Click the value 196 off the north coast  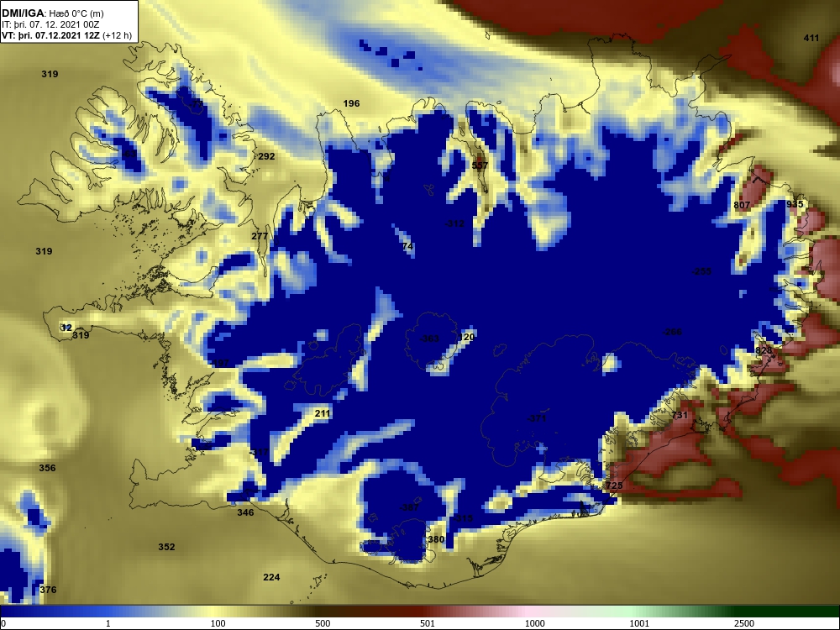[x=351, y=103]
